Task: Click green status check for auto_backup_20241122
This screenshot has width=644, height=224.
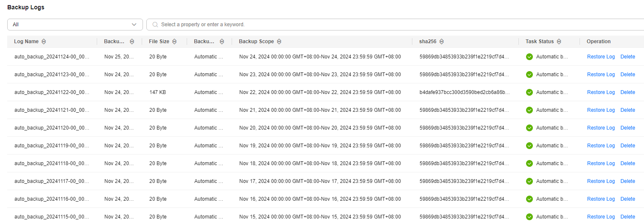Action: pyautogui.click(x=529, y=92)
